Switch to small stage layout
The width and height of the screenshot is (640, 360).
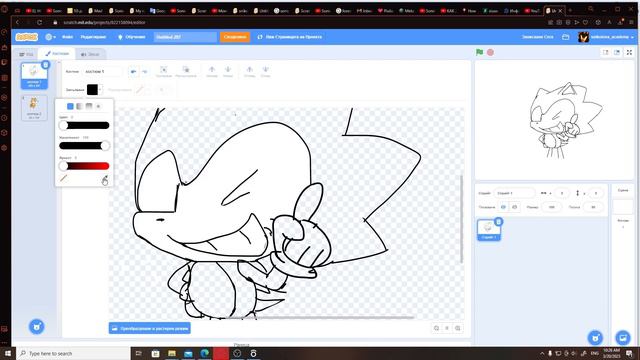tap(606, 52)
